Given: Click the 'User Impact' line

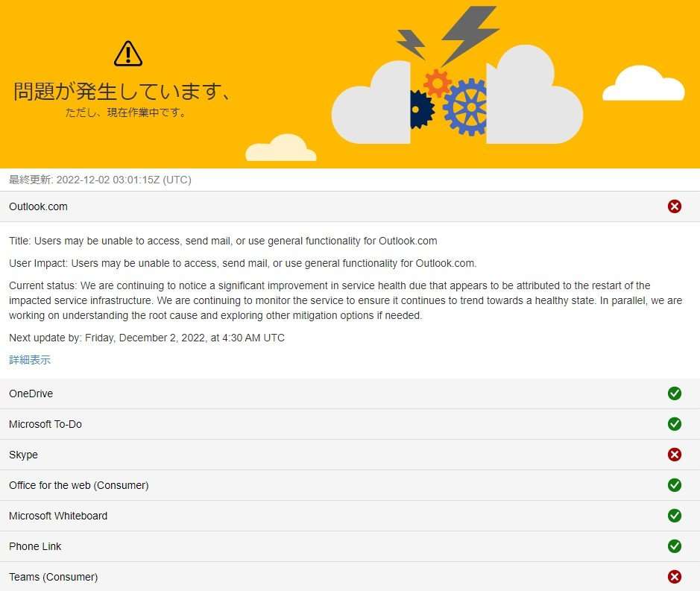Looking at the screenshot, I should 242,263.
